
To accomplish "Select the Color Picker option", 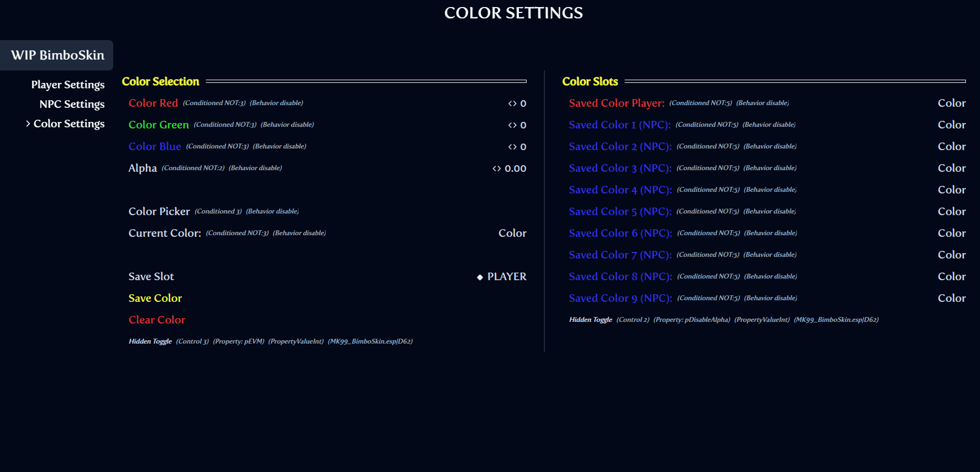I will point(159,211).
